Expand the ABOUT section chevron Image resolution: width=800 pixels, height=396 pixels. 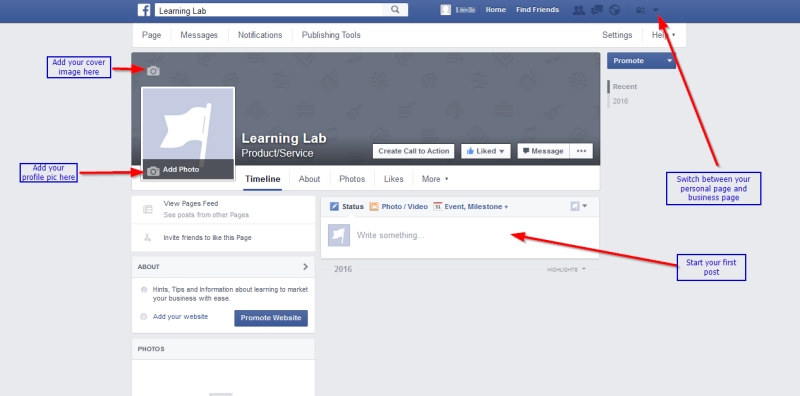coord(305,266)
